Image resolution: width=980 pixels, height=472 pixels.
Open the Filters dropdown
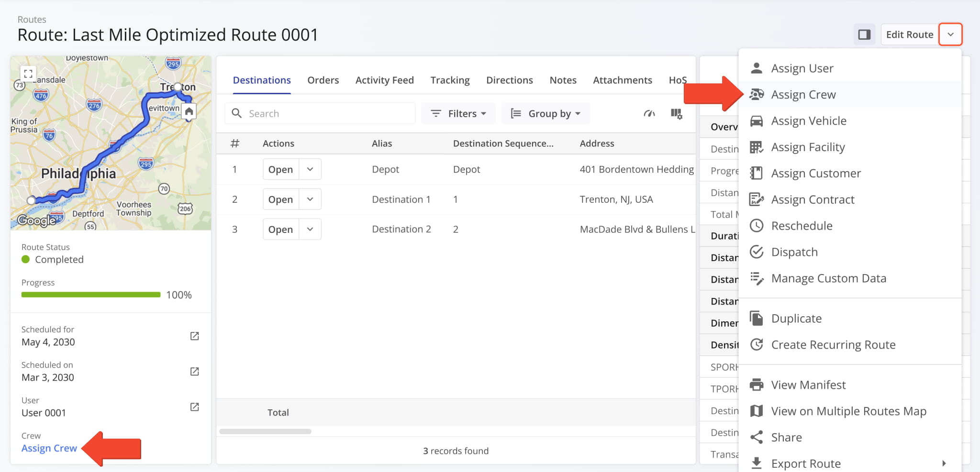pyautogui.click(x=458, y=114)
